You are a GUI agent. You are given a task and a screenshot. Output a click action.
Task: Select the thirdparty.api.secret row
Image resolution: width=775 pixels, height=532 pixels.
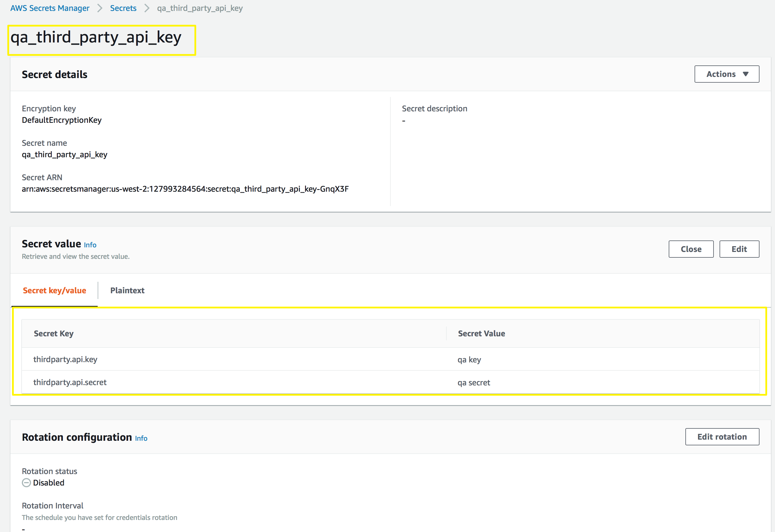click(x=70, y=382)
